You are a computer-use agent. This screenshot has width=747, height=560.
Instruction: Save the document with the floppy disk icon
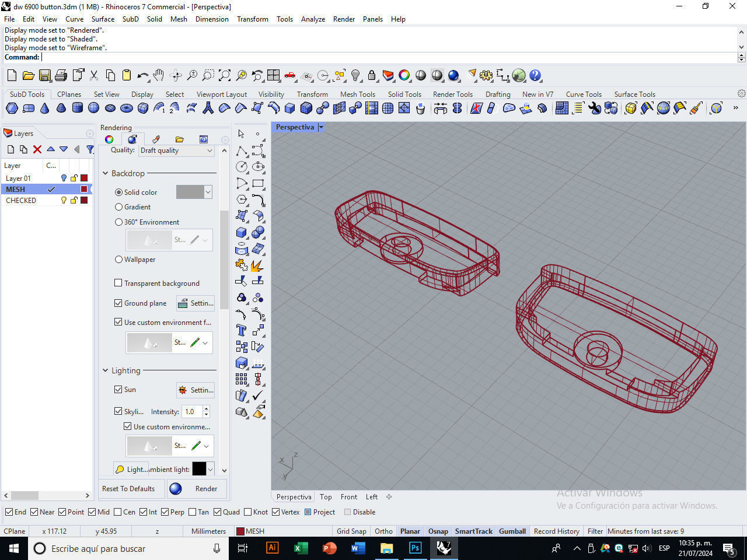pos(44,75)
